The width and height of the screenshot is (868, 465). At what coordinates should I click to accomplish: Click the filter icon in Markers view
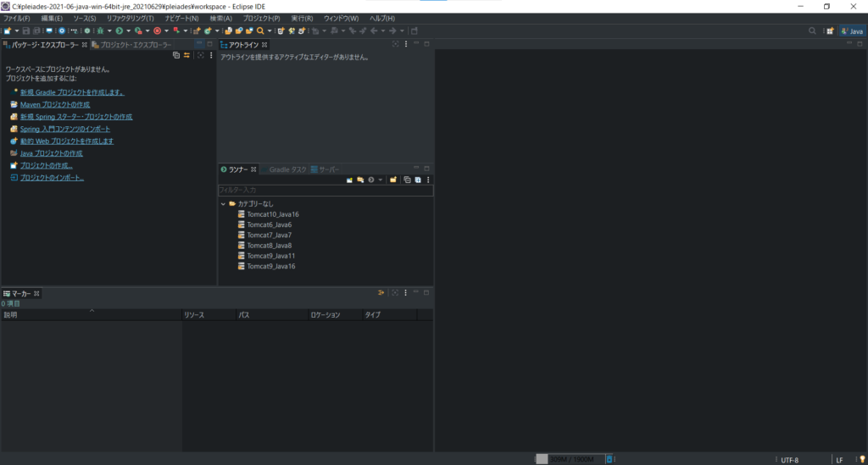tap(381, 293)
